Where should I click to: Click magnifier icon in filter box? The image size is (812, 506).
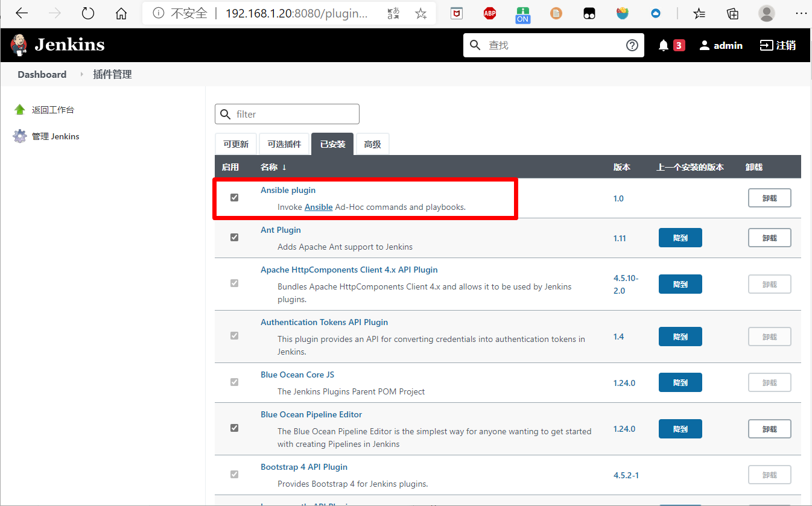[226, 114]
